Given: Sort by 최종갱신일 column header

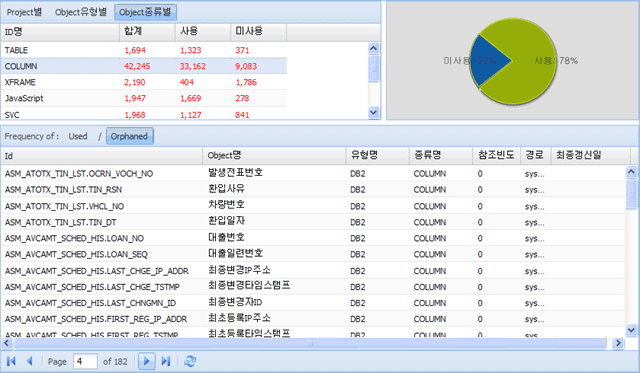Looking at the screenshot, I should click(x=590, y=155).
